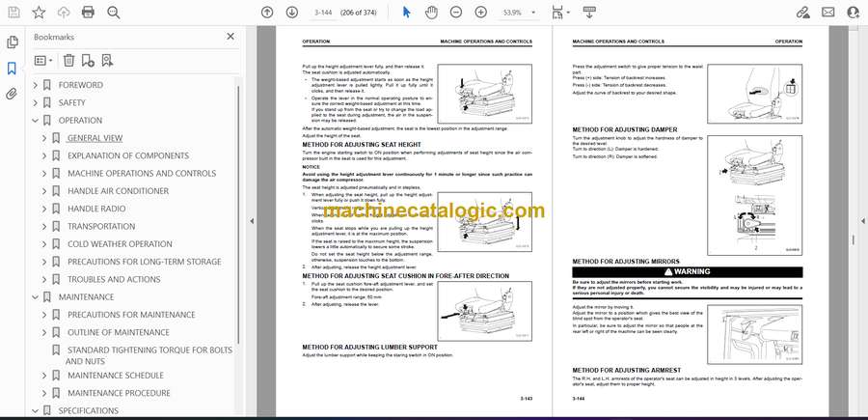Click the bookmarks panel vertical scrollbar
This screenshot has height=420, width=868.
pyautogui.click(x=238, y=214)
